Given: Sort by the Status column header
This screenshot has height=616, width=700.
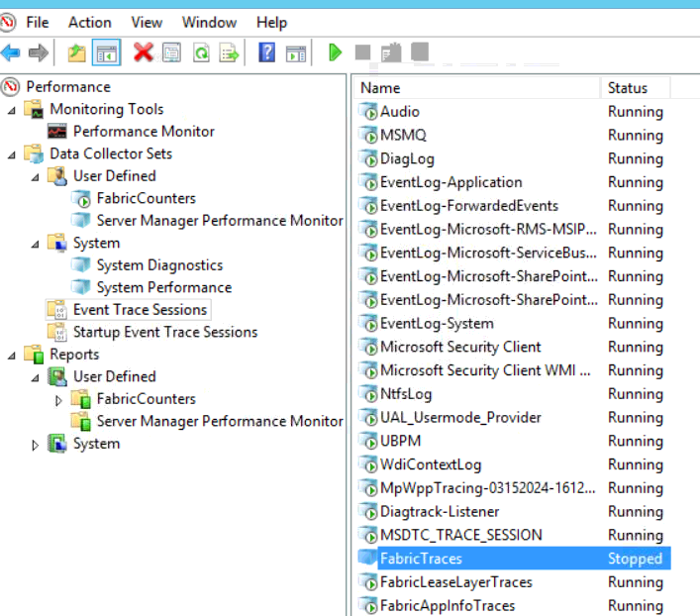Looking at the screenshot, I should (x=635, y=88).
